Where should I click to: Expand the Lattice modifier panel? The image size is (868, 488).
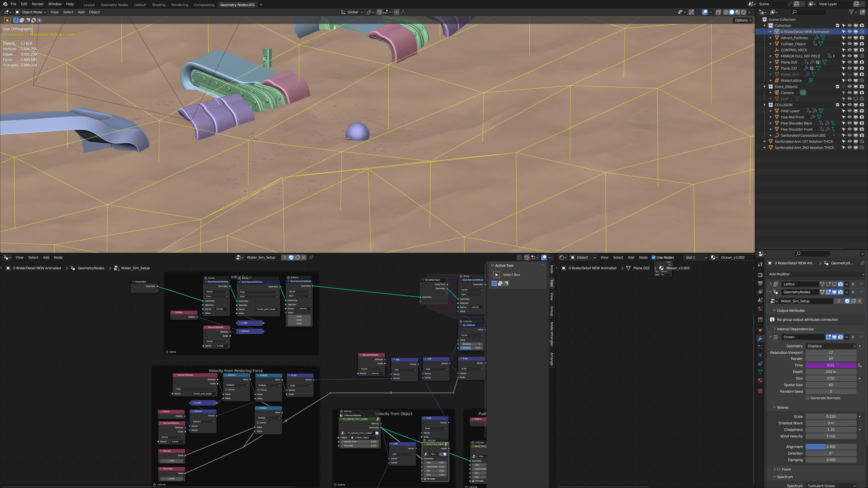coord(770,284)
